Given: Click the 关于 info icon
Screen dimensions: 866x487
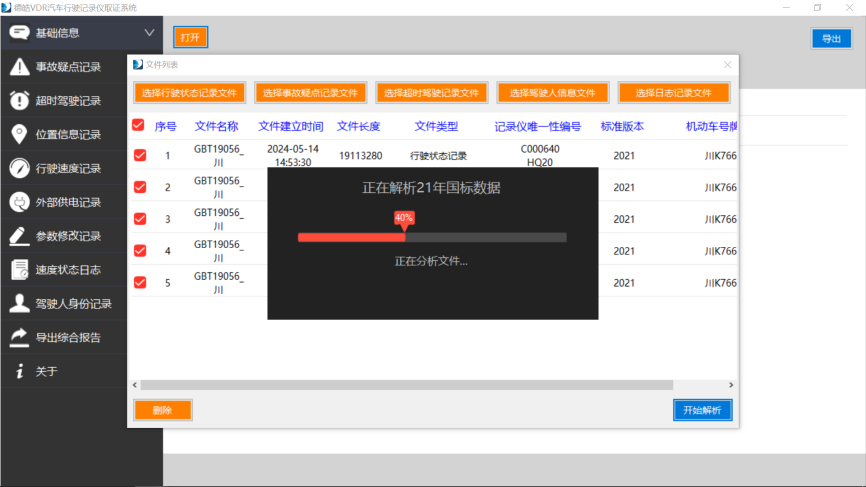Looking at the screenshot, I should tap(19, 371).
